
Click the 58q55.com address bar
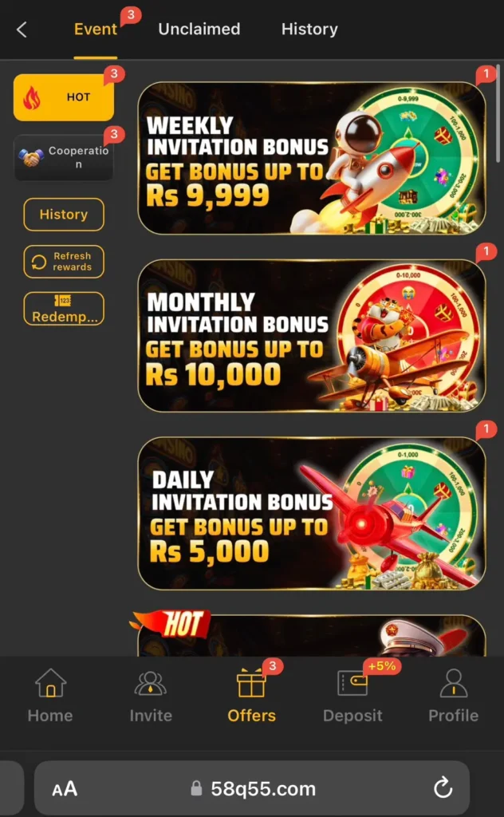point(252,788)
